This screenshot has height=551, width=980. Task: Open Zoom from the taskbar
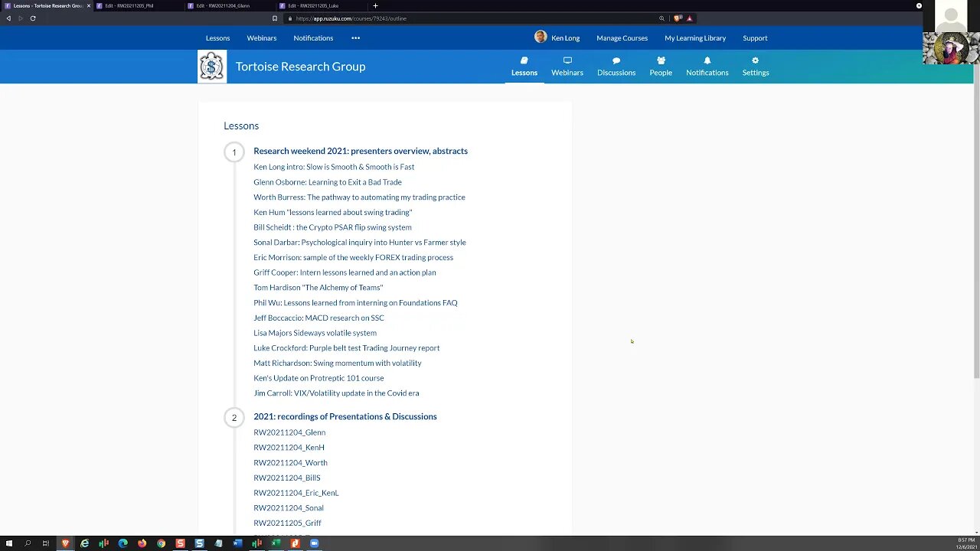(314, 543)
